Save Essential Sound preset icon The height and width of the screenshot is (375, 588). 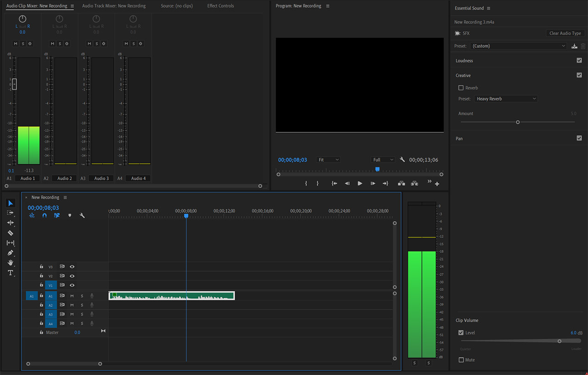tap(574, 46)
